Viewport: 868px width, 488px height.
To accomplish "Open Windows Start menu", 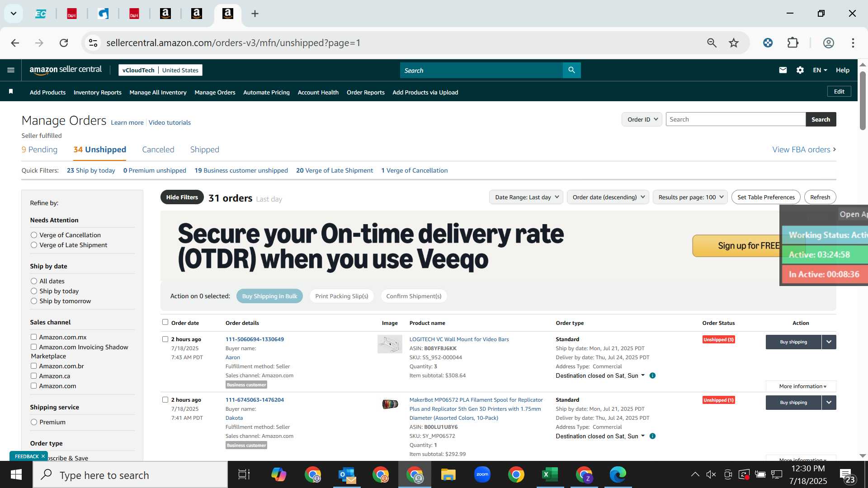I will (x=16, y=475).
